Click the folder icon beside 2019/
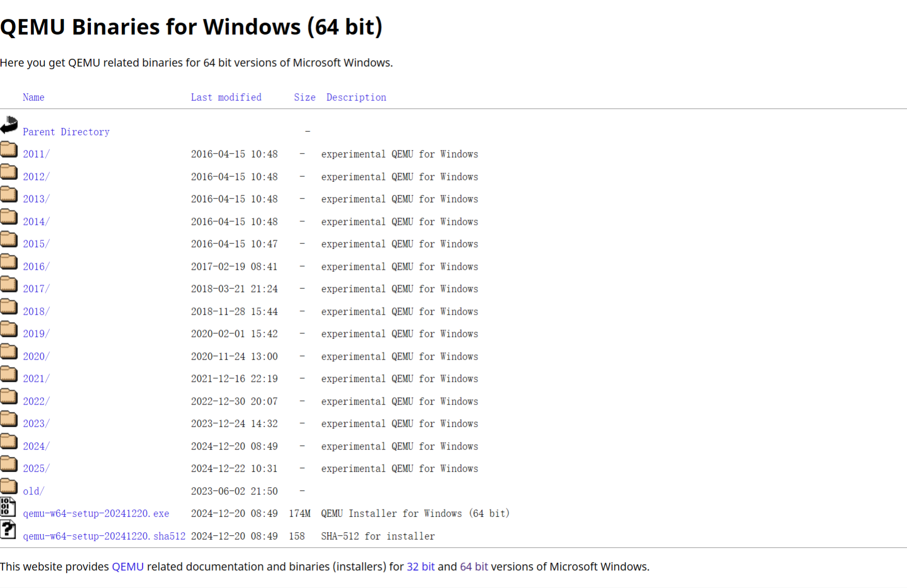Viewport: 907px width, 588px height. (x=9, y=329)
